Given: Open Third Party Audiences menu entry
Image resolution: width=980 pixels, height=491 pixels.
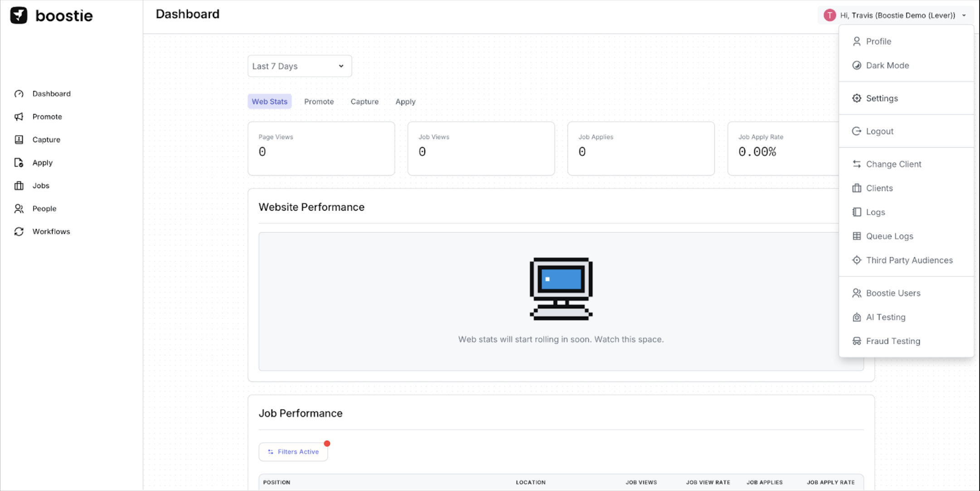Looking at the screenshot, I should click(909, 260).
